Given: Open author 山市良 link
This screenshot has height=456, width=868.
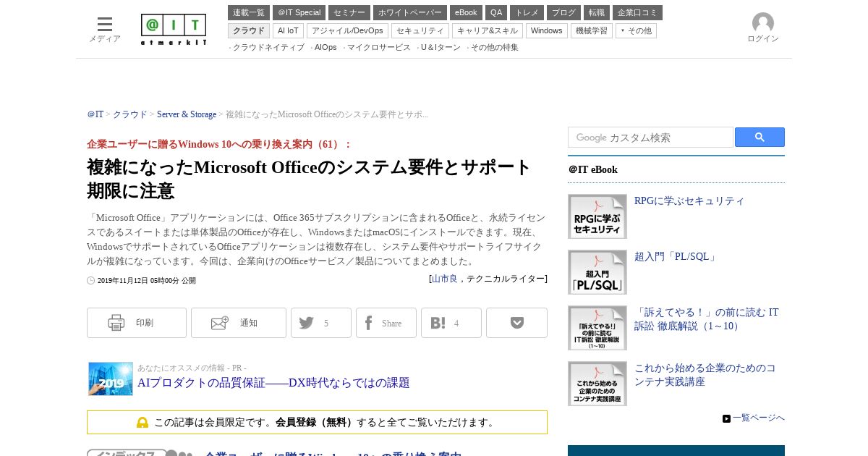Looking at the screenshot, I should (x=445, y=279).
